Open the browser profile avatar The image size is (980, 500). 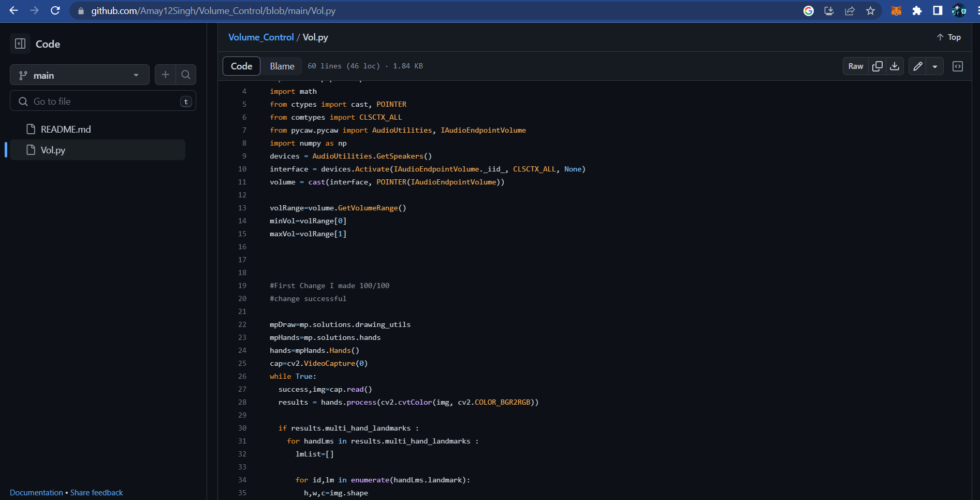point(959,11)
